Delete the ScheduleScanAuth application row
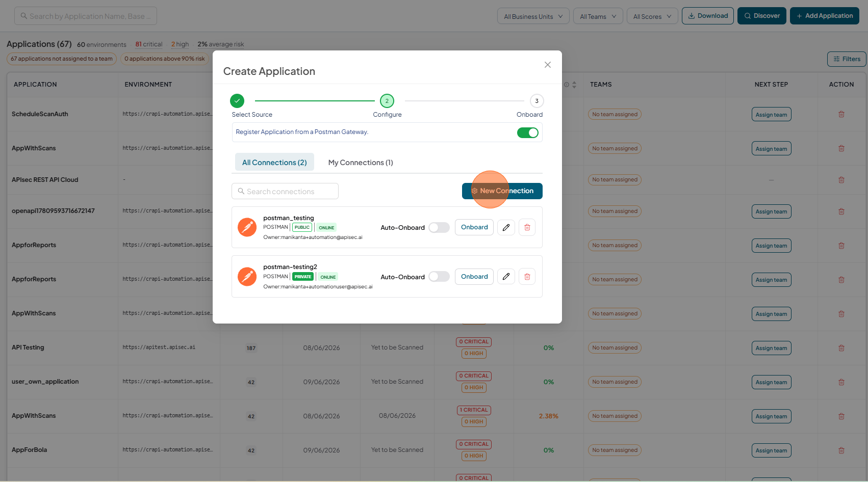This screenshot has height=482, width=868. (841, 114)
